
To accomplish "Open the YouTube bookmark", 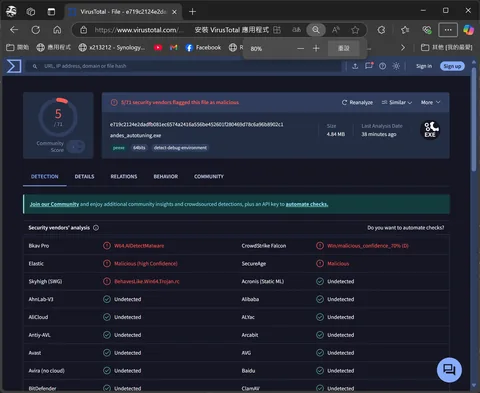I will click(x=158, y=48).
